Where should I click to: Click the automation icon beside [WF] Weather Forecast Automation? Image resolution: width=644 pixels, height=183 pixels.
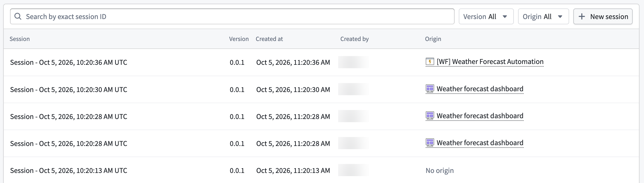tap(430, 62)
